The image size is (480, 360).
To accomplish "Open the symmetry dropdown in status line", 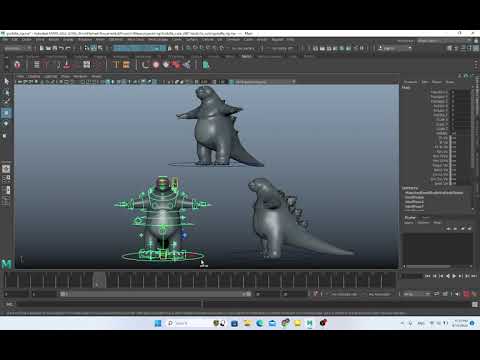I will click(282, 48).
